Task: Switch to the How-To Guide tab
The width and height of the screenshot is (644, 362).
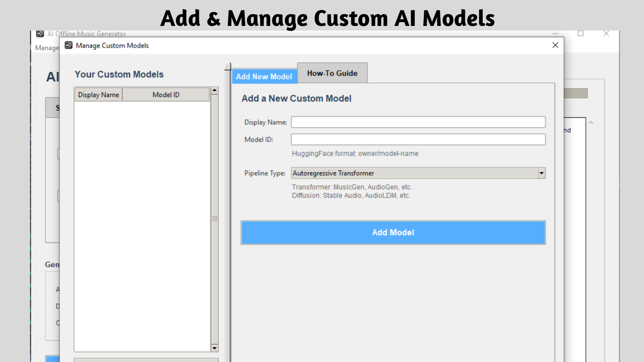Action: [x=332, y=73]
